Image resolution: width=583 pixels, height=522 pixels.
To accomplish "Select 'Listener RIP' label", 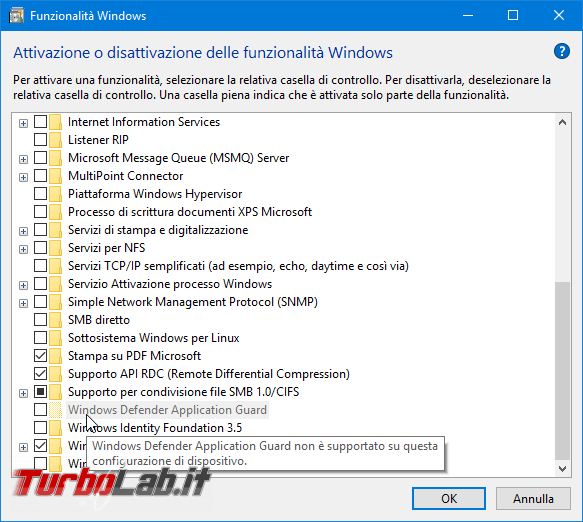I will point(98,140).
